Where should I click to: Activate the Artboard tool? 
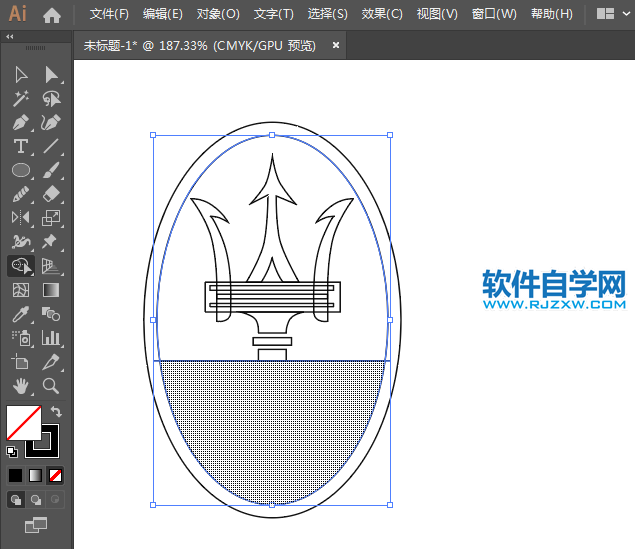[21, 362]
